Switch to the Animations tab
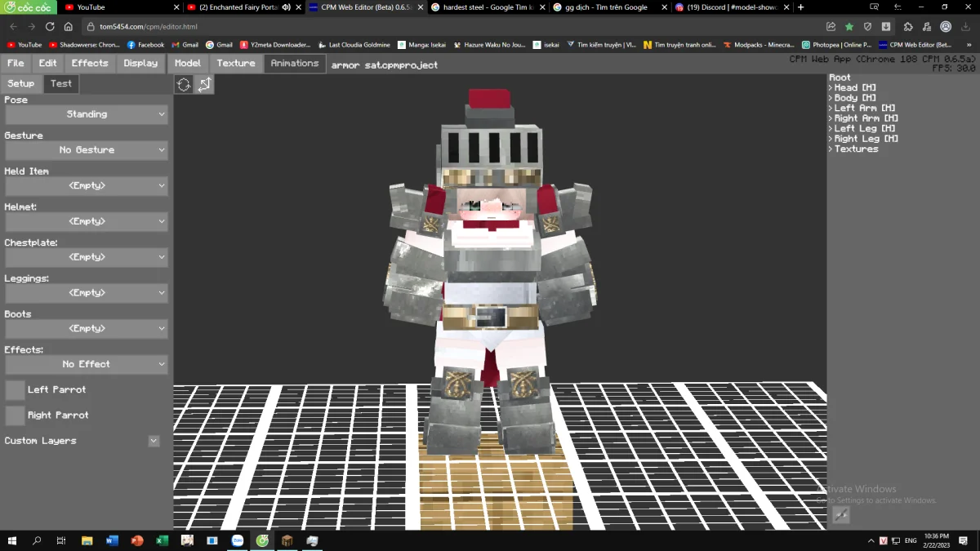The image size is (980, 551). (295, 63)
